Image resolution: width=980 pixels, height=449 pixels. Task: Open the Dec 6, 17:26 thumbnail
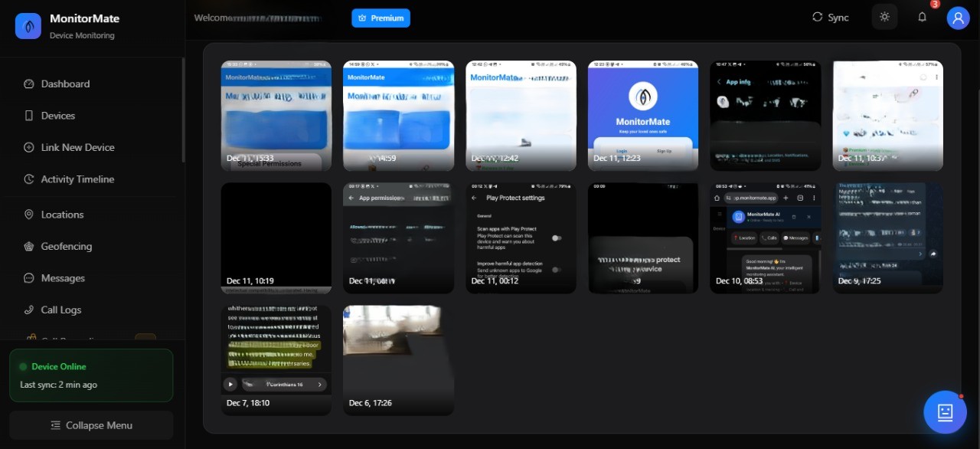[398, 360]
